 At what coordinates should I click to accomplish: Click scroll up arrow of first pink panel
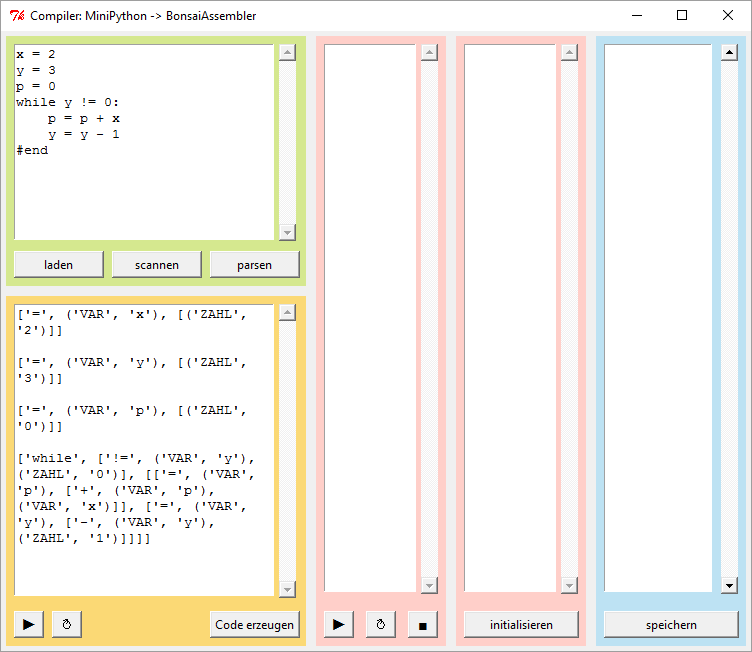point(429,53)
